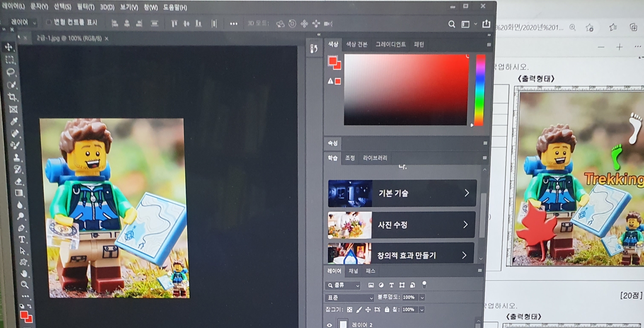Click the 3D orbit mode icon

pos(280,24)
